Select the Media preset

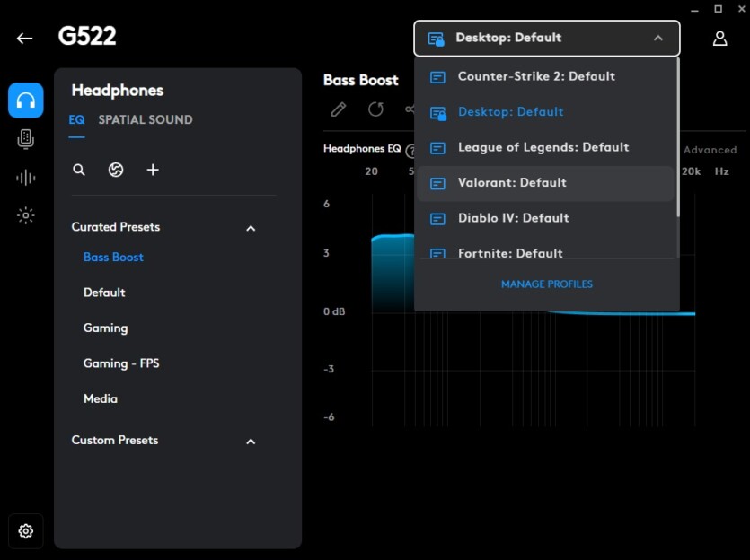pos(101,399)
